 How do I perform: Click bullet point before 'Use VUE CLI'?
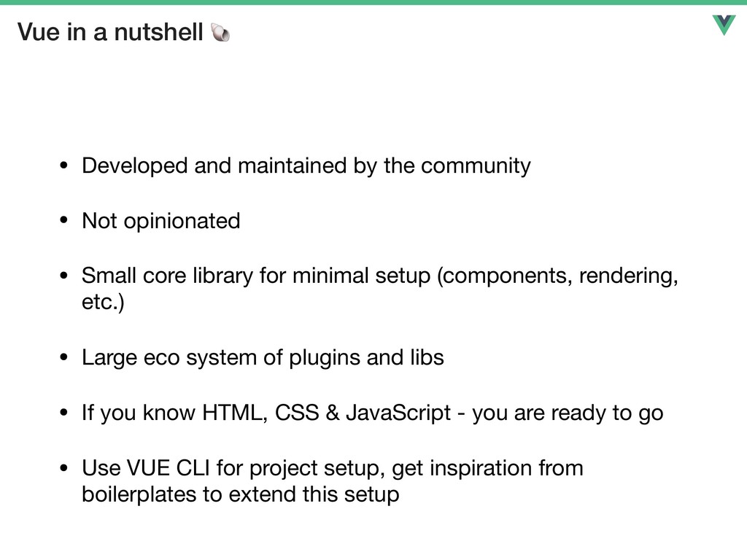pos(64,467)
